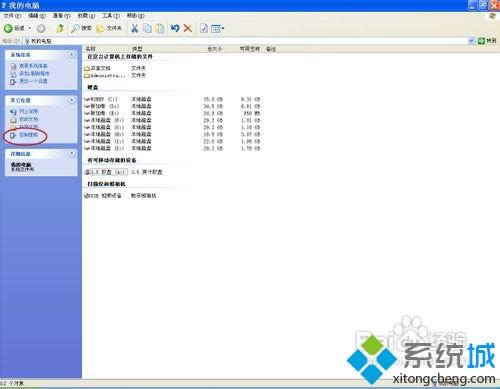Open the 工具 menu
Image resolution: width=500 pixels, height=389 pixels.
coord(111,16)
